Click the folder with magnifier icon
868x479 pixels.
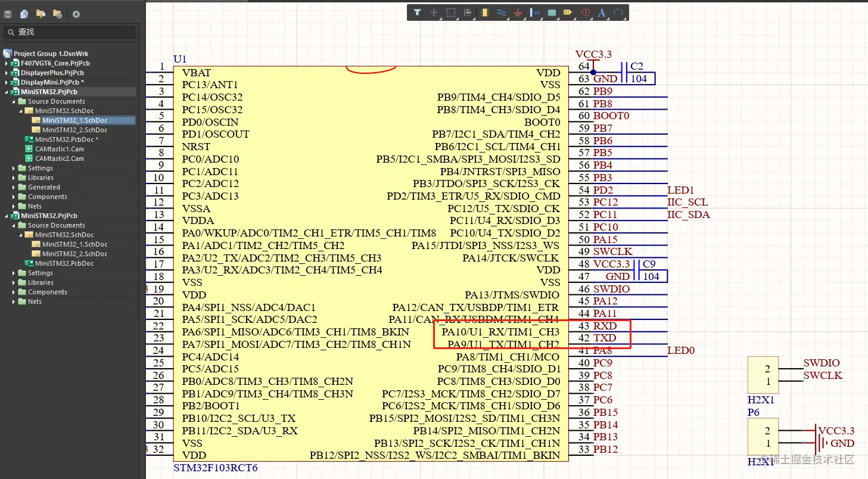tap(41, 14)
